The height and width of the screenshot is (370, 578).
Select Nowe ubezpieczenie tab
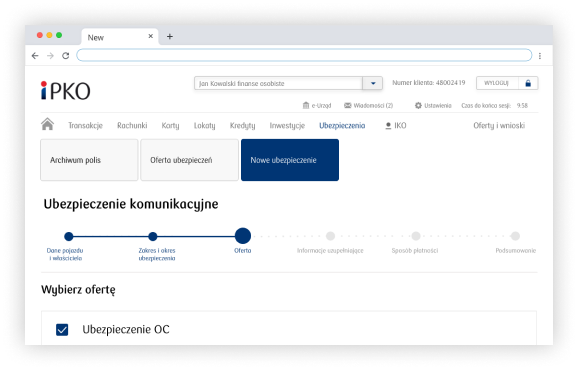coord(290,160)
